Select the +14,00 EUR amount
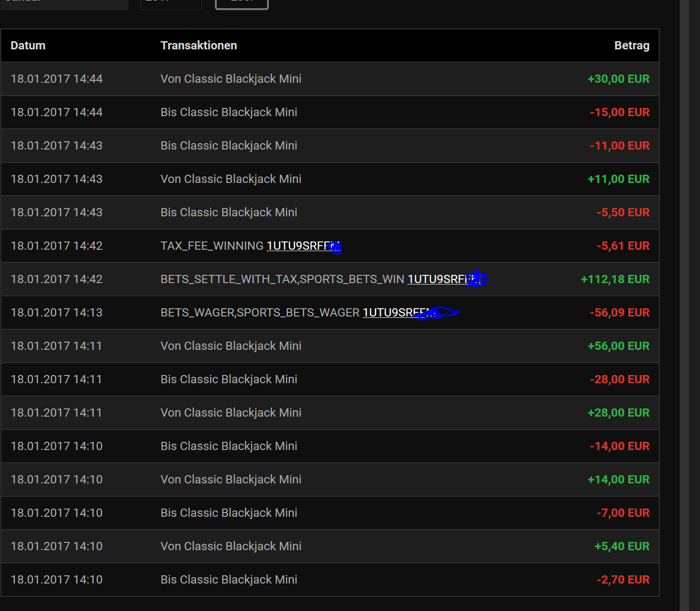 [619, 479]
